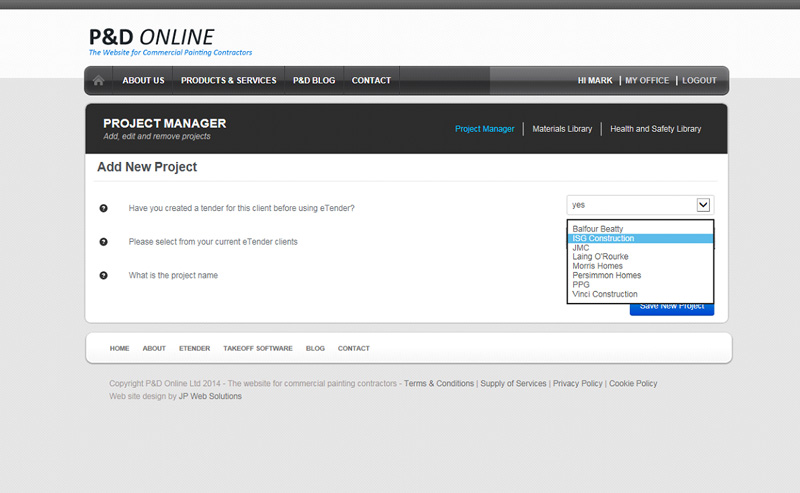The width and height of the screenshot is (800, 493).
Task: Open Supply of Services link
Action: (513, 383)
